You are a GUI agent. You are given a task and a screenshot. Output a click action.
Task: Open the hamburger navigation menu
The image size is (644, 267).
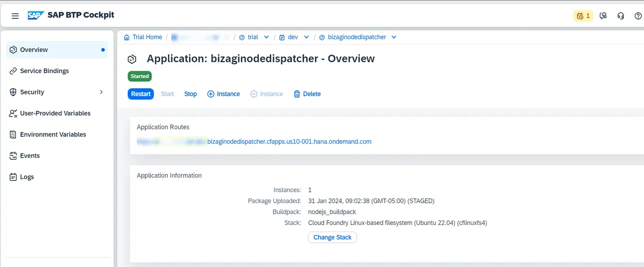15,16
